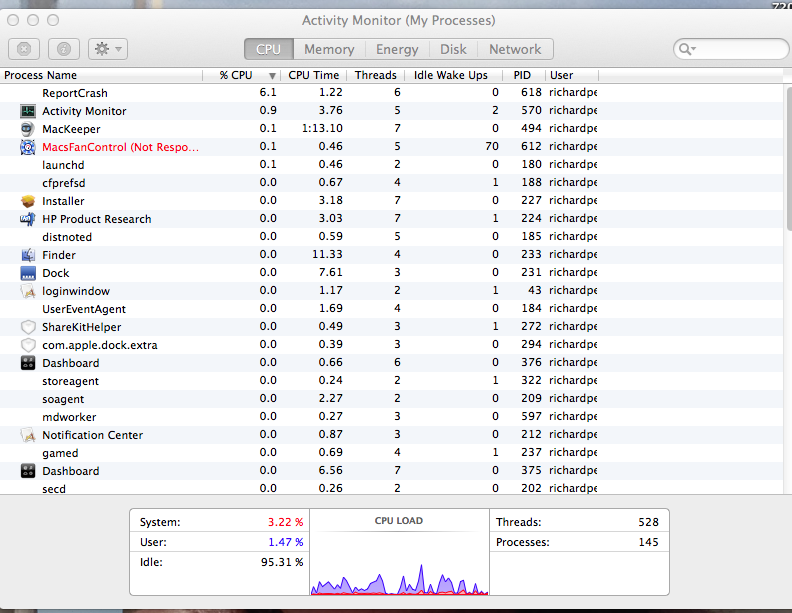This screenshot has width=792, height=613.
Task: Click the Inspect process info button
Action: [x=64, y=49]
